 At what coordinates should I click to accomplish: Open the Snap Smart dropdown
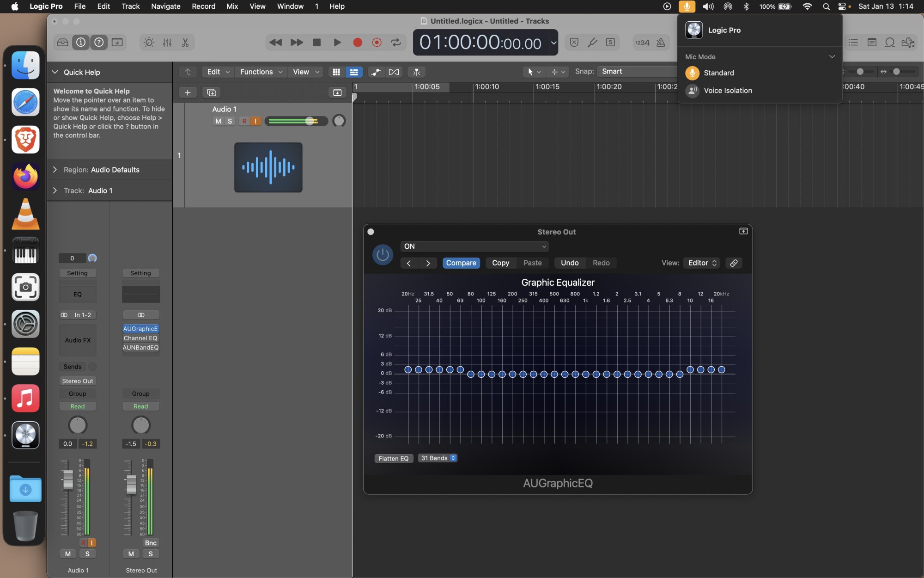coord(637,71)
